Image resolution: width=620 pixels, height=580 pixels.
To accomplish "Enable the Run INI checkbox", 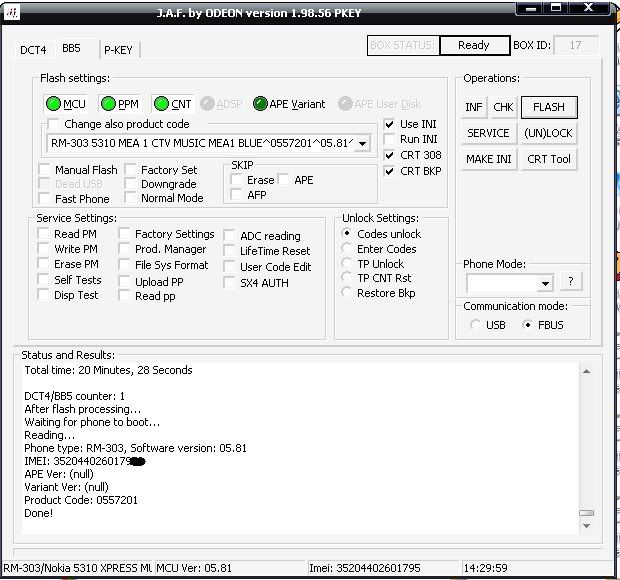I will [x=389, y=139].
